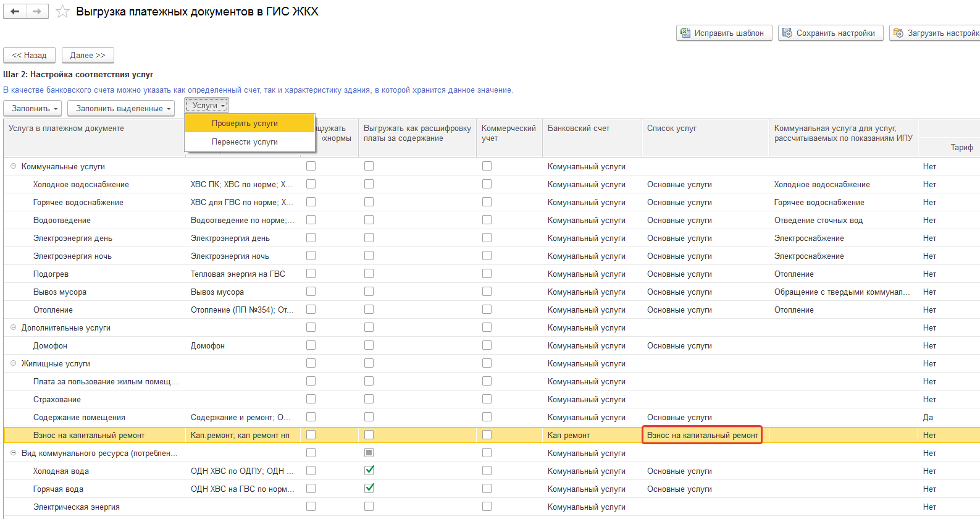This screenshot has width=980, height=519.
Task: Uncheck расшифровка checkbox for Горячая вода row
Action: click(369, 488)
